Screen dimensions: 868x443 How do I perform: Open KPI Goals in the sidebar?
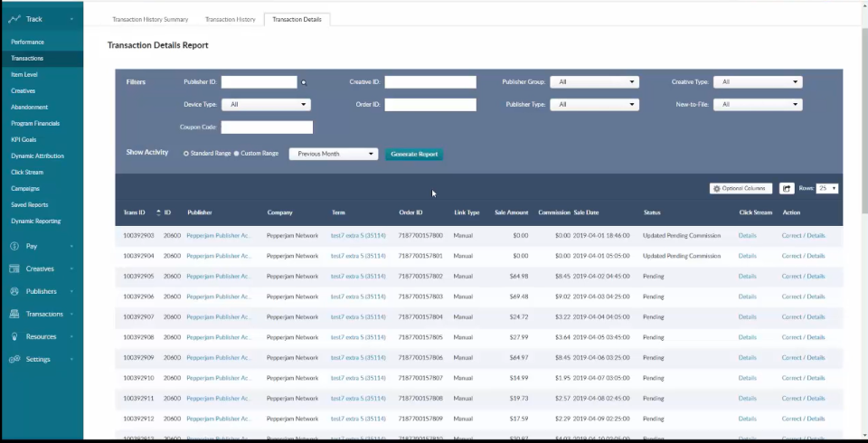tap(24, 139)
